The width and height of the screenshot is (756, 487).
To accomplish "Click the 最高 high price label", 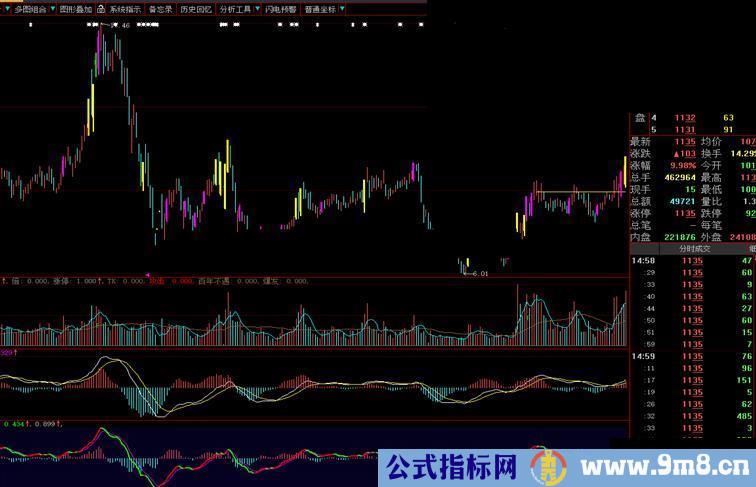I will 711,177.
